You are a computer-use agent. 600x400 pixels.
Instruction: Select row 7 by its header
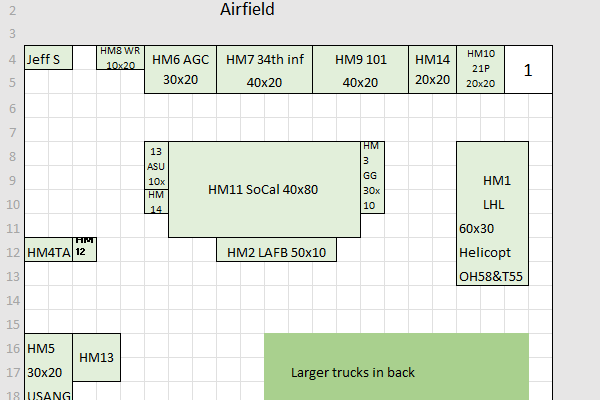[x=12, y=131]
